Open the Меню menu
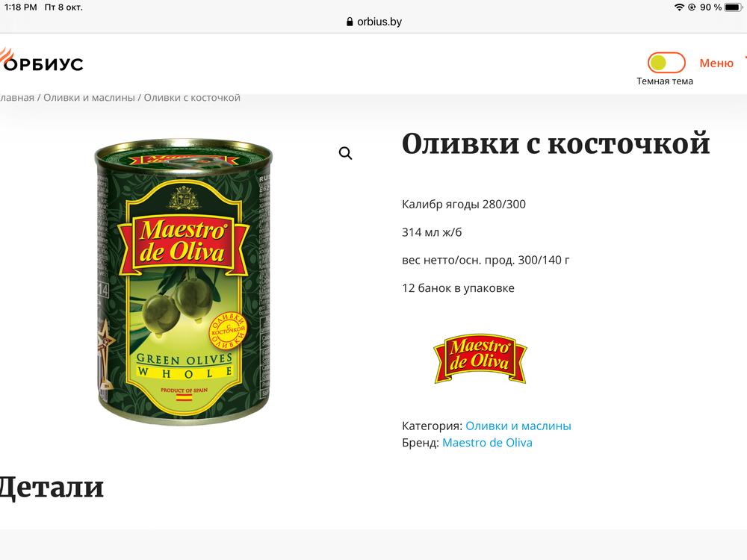Image resolution: width=747 pixels, height=560 pixels. coord(716,63)
